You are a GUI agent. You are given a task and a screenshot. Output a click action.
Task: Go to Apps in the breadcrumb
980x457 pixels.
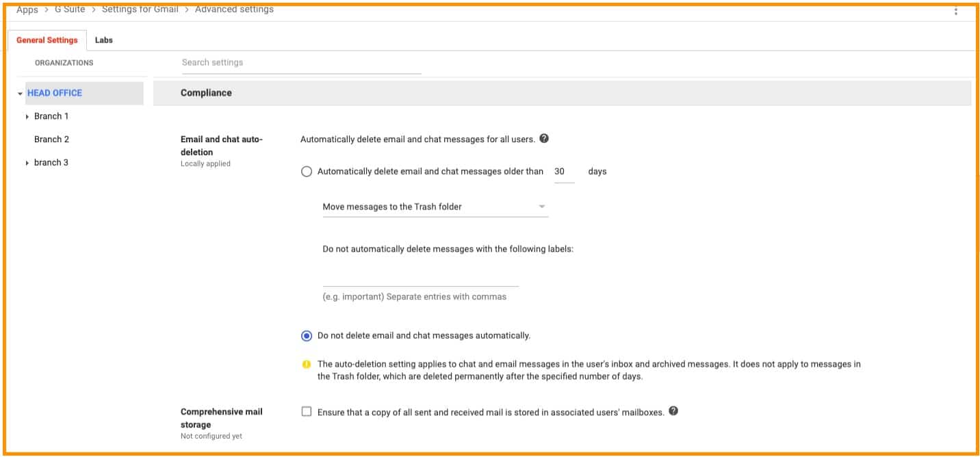[x=27, y=10]
